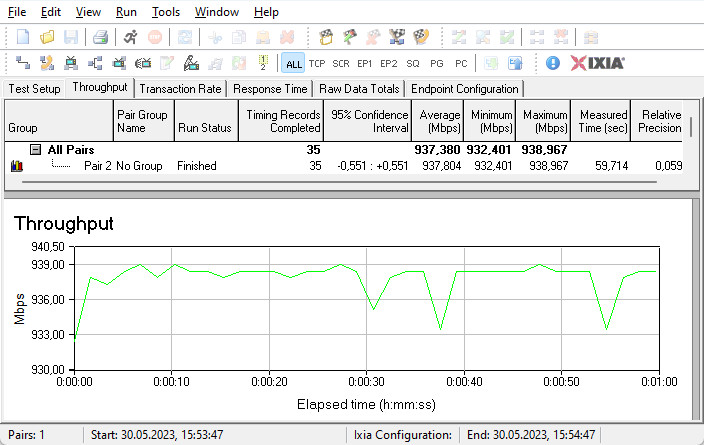Open the Tools menu
The image size is (704, 445).
(x=166, y=12)
